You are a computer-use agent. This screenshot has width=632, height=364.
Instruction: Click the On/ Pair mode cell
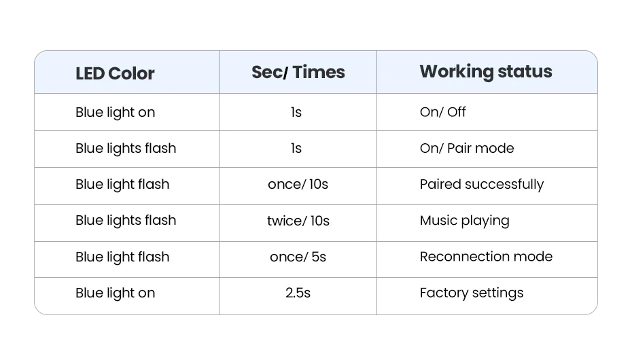tap(466, 148)
